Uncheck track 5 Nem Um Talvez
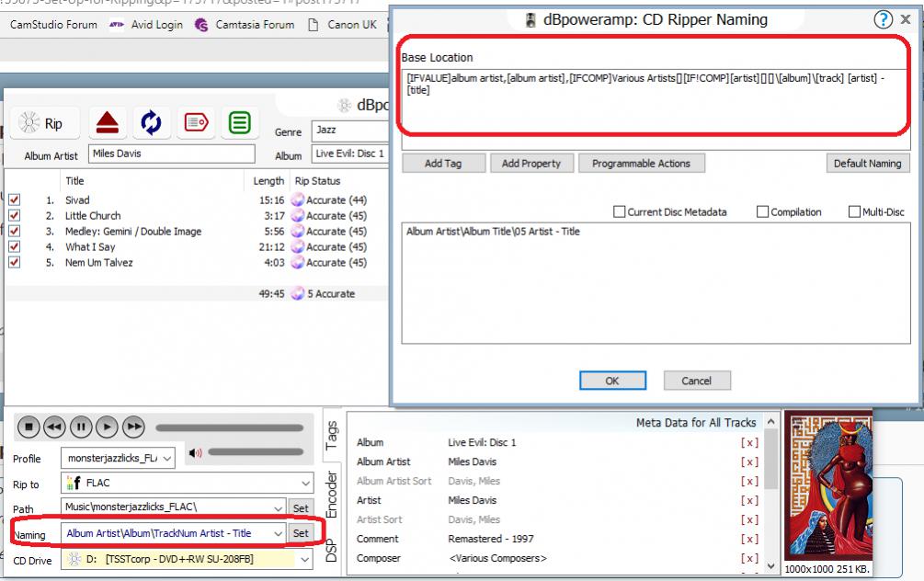The height and width of the screenshot is (581, 924). tap(14, 262)
